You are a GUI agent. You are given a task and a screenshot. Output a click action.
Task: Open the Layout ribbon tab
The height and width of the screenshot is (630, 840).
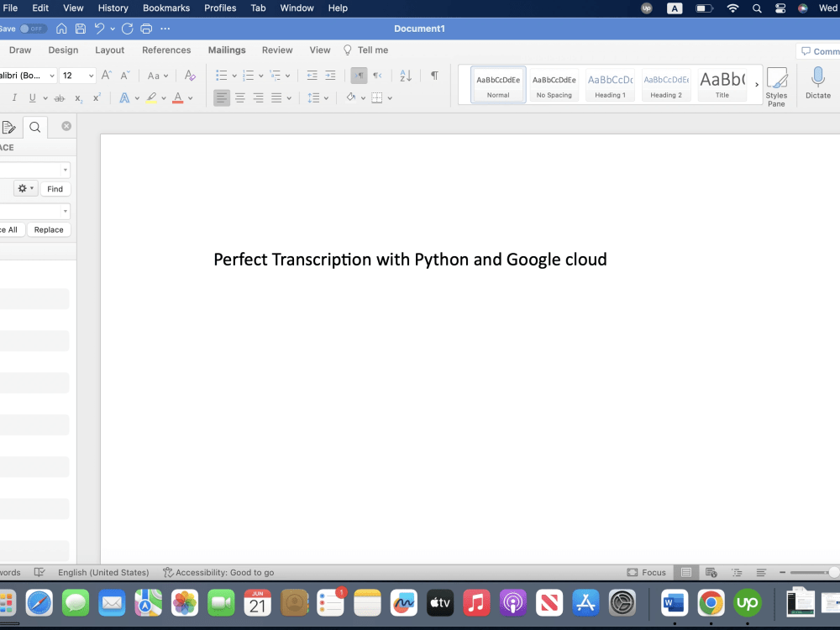pyautogui.click(x=110, y=50)
